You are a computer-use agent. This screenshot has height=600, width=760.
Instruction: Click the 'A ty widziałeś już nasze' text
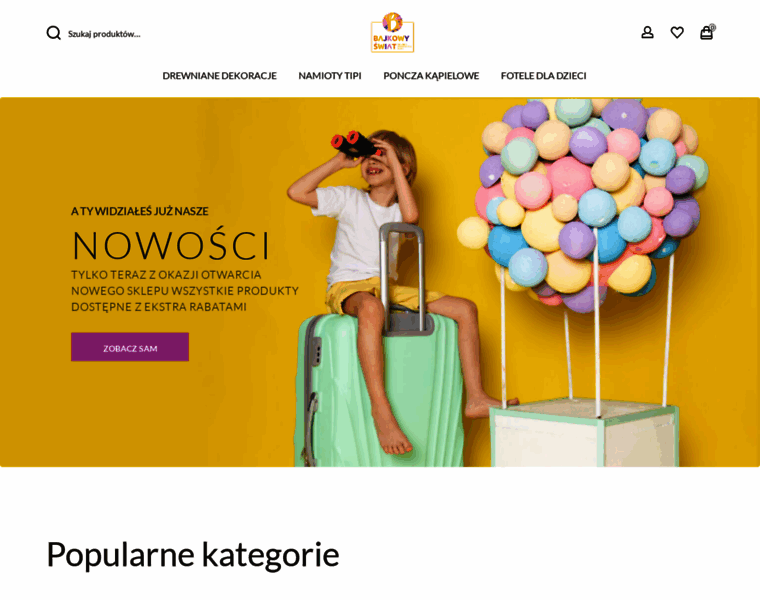(x=140, y=211)
